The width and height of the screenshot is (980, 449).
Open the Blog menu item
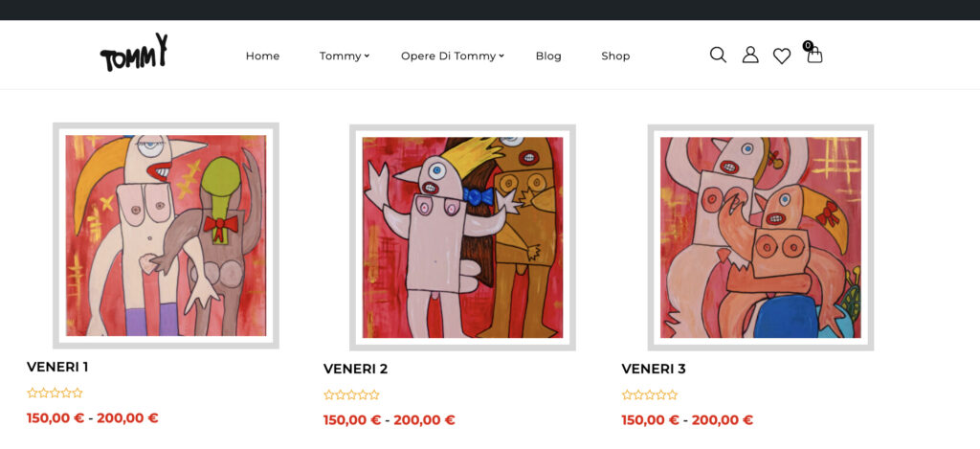[x=548, y=56]
